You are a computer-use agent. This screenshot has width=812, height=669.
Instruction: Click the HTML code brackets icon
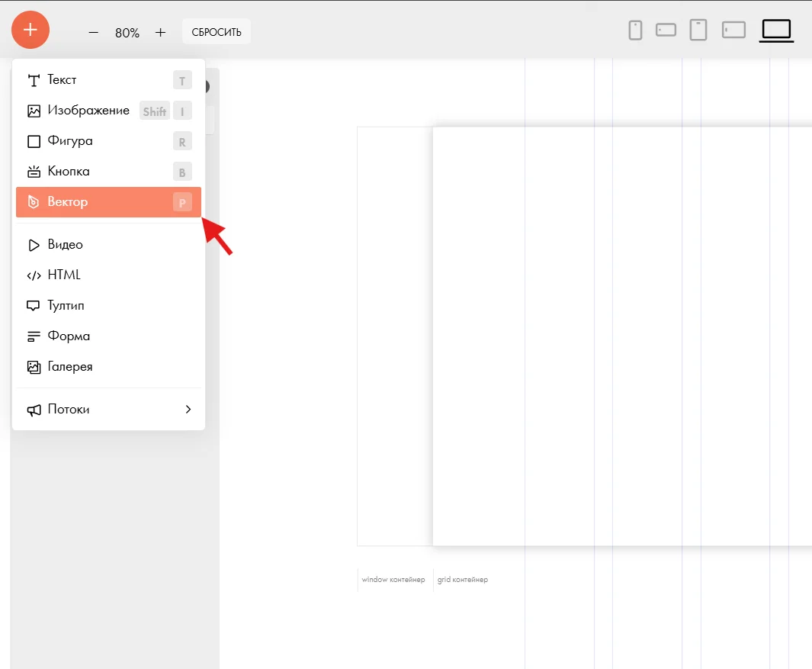34,275
